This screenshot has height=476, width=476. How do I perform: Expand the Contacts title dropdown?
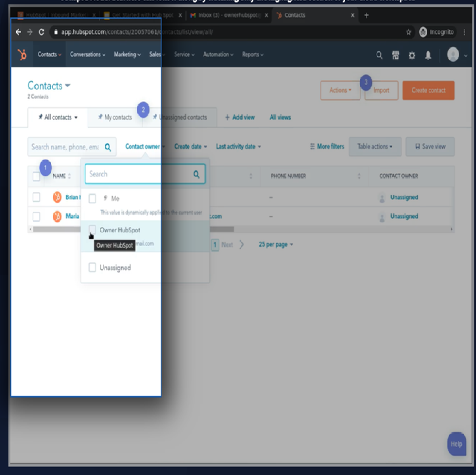point(49,86)
